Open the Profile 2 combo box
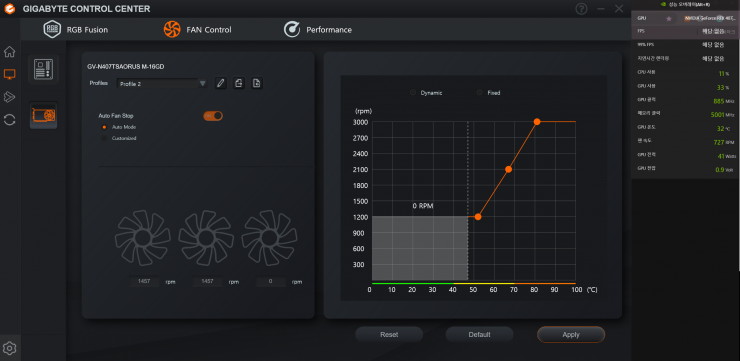Image resolution: width=740 pixels, height=361 pixels. (x=162, y=84)
